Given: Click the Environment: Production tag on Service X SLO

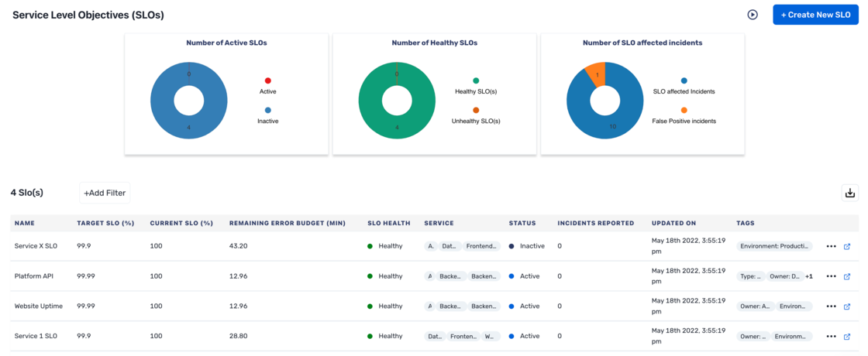Looking at the screenshot, I should click(x=775, y=247).
